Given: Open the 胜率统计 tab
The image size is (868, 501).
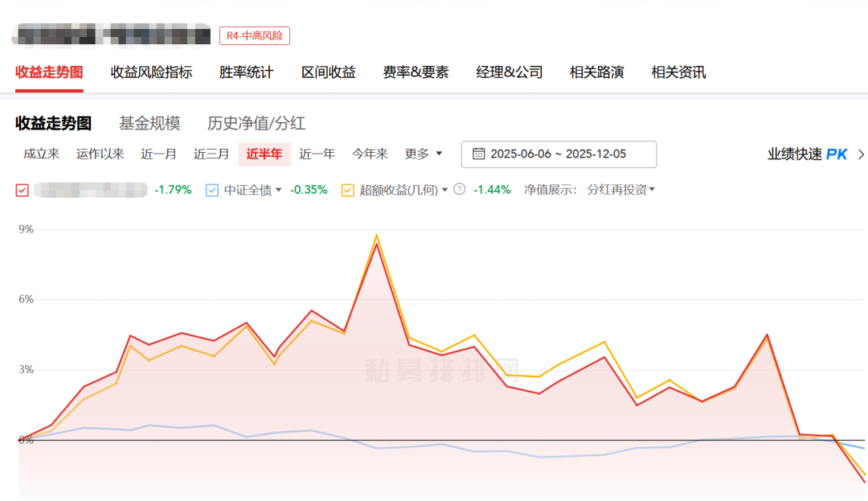Looking at the screenshot, I should [x=245, y=72].
